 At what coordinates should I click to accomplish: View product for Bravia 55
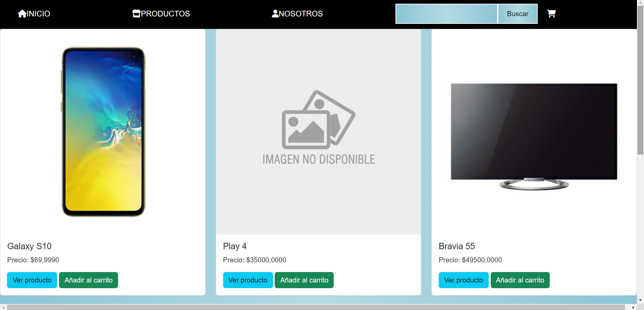pyautogui.click(x=464, y=280)
